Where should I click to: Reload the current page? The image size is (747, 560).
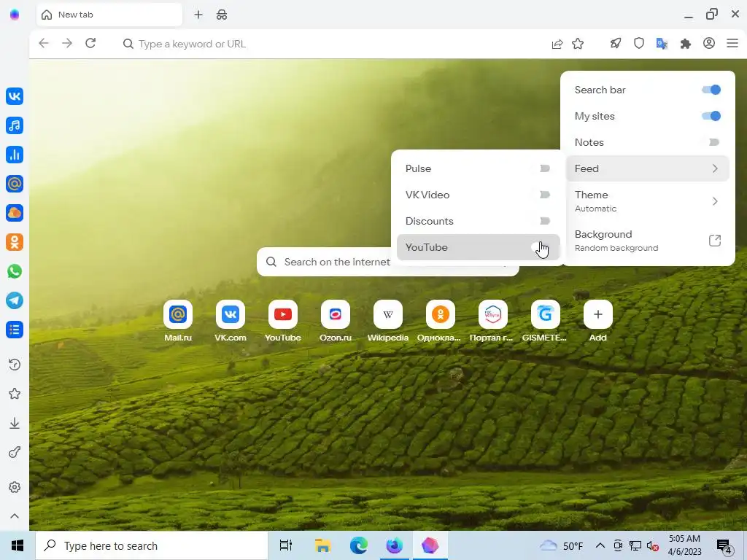[x=90, y=44]
